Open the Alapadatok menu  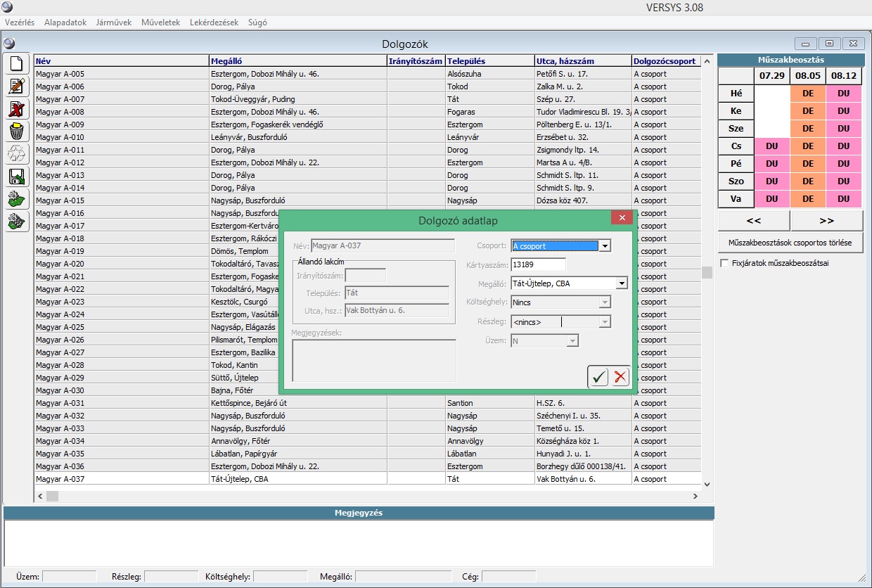65,23
